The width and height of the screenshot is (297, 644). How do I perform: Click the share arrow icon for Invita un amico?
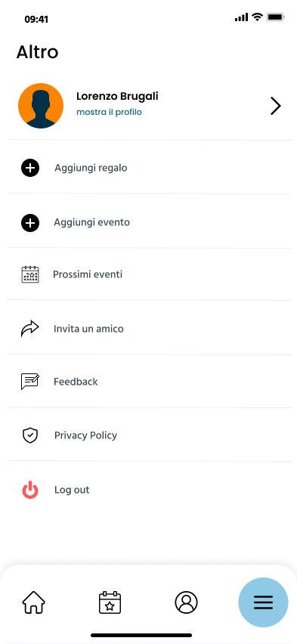(x=30, y=329)
